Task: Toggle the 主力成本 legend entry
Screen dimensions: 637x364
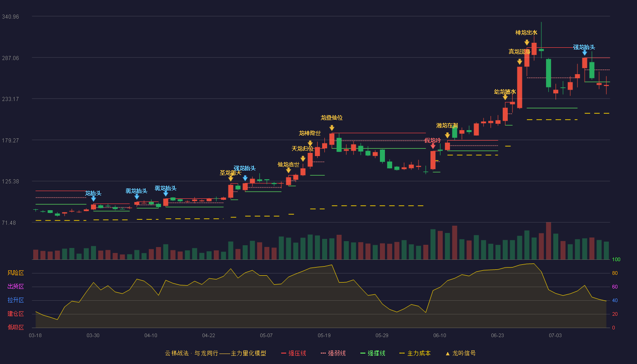Action: pyautogui.click(x=415, y=353)
